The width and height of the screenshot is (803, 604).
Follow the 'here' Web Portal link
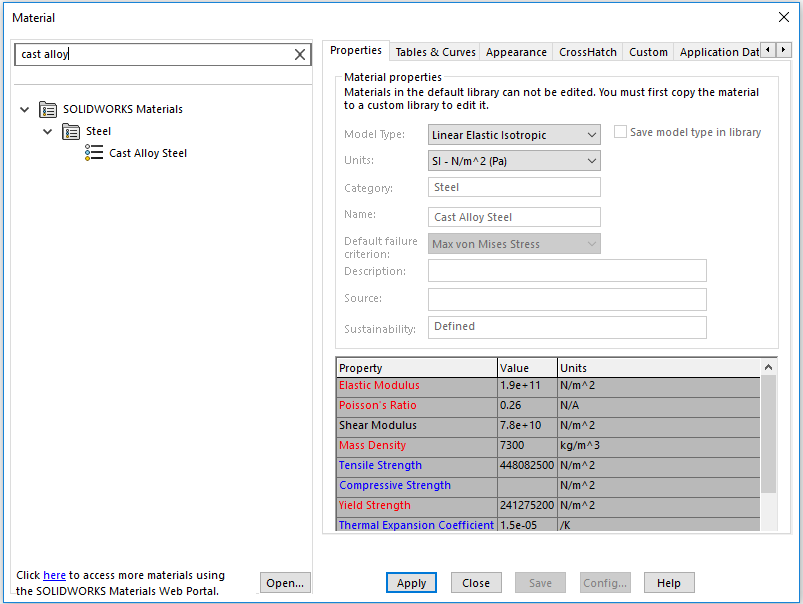pyautogui.click(x=54, y=576)
